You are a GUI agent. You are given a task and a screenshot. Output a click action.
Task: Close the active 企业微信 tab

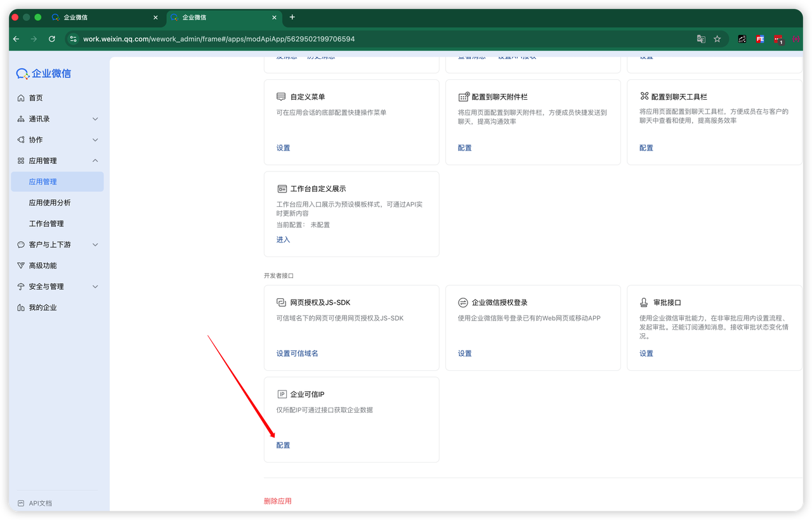(274, 17)
